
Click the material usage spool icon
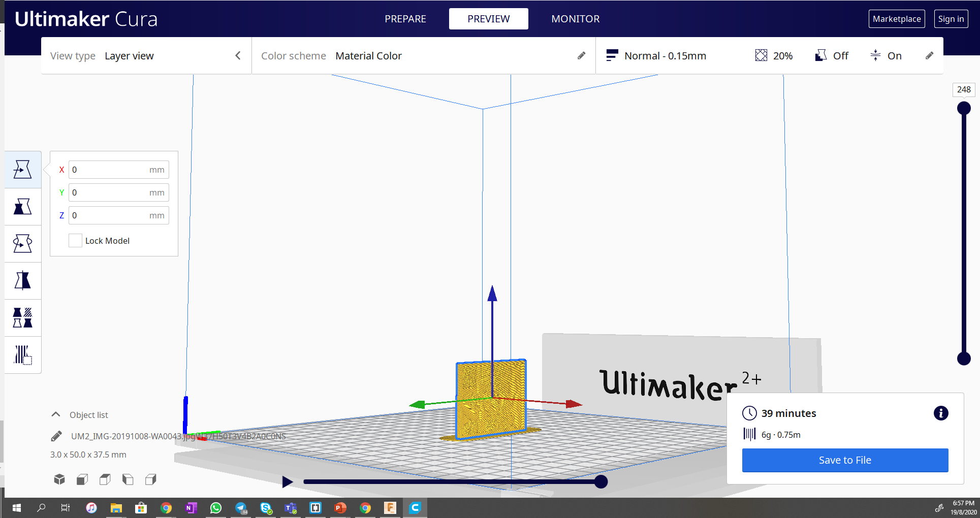749,434
